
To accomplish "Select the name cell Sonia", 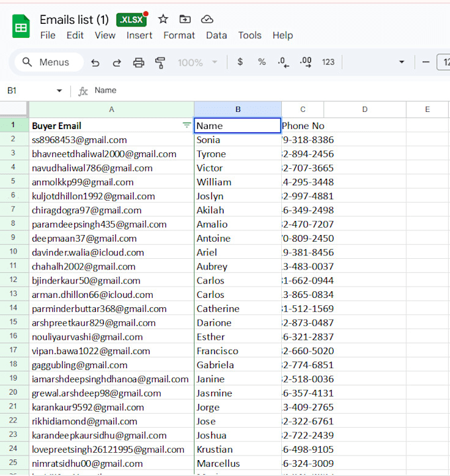I will [x=238, y=140].
